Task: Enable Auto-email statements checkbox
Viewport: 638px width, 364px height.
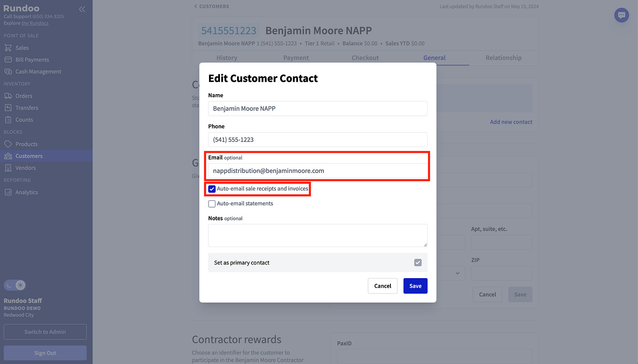Action: [x=212, y=204]
